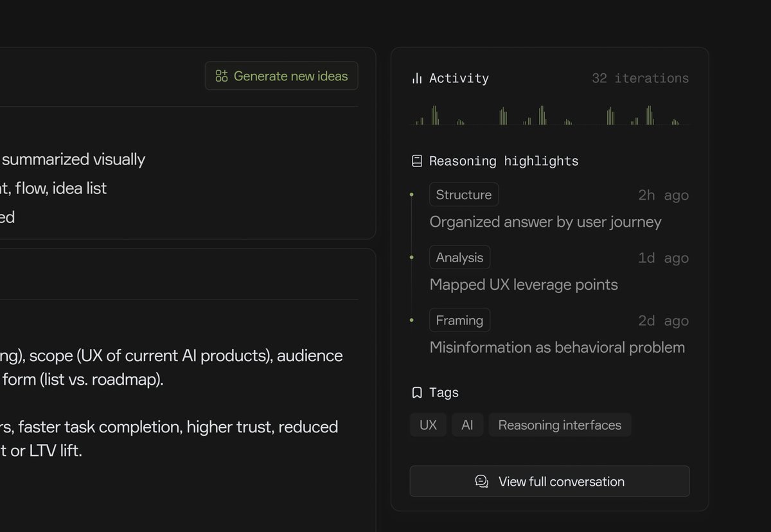
Task: Expand the Structure reasoning entry
Action: coord(545,222)
